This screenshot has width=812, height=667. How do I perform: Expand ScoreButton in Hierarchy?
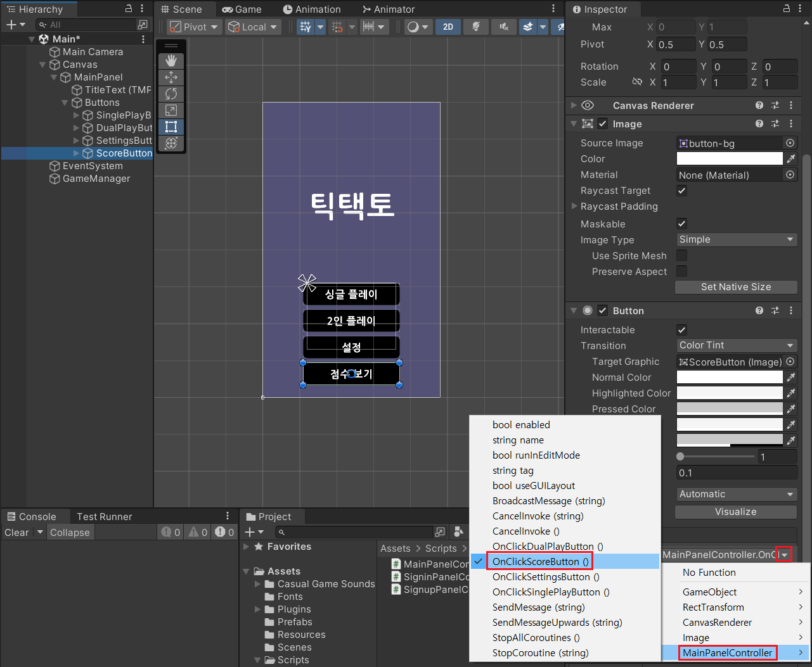click(x=77, y=153)
